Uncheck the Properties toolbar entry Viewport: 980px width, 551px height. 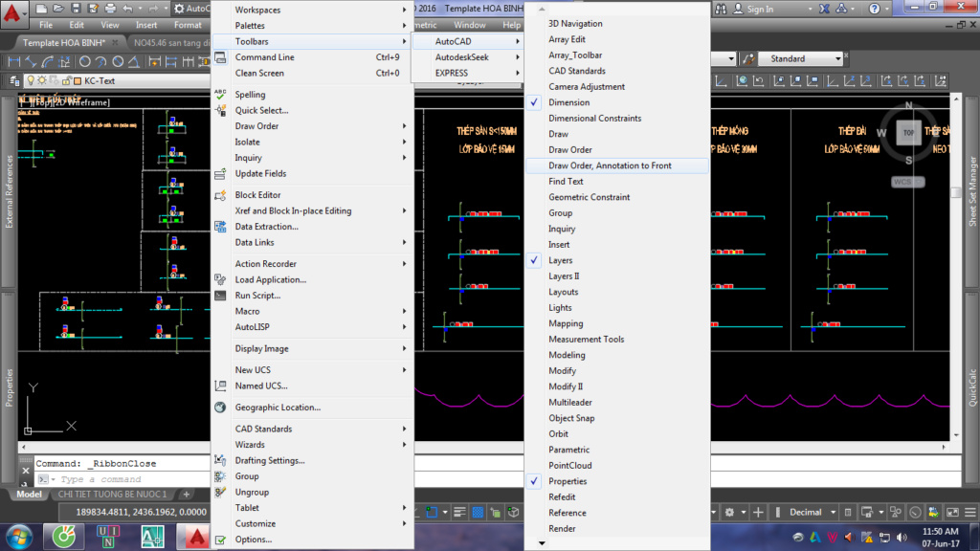coord(617,481)
